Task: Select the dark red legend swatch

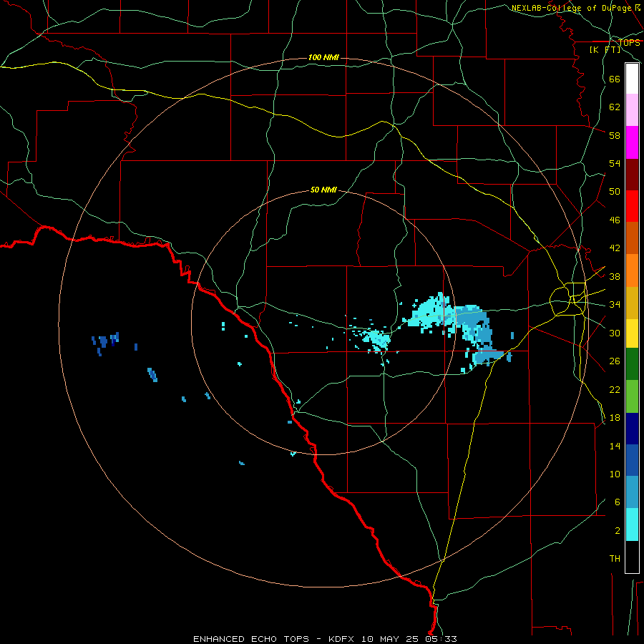Action: point(632,175)
